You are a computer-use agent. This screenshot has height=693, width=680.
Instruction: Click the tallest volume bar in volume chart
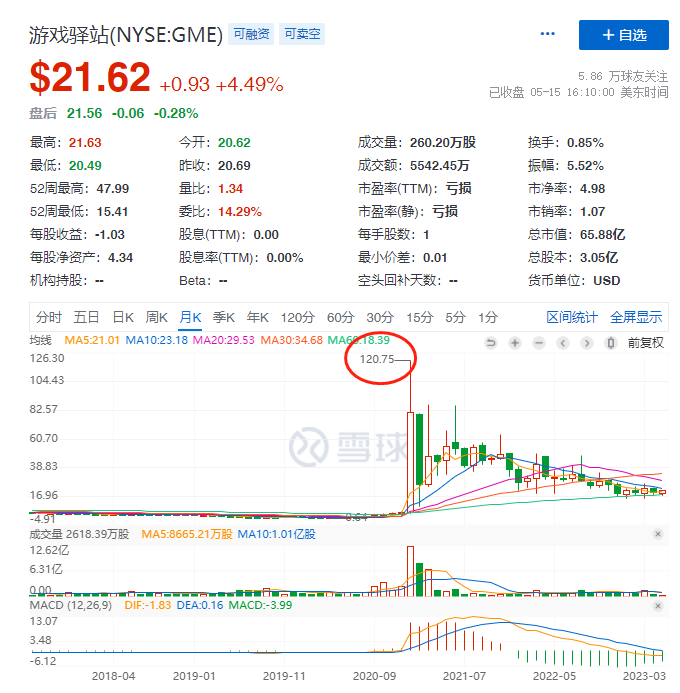pyautogui.click(x=410, y=571)
